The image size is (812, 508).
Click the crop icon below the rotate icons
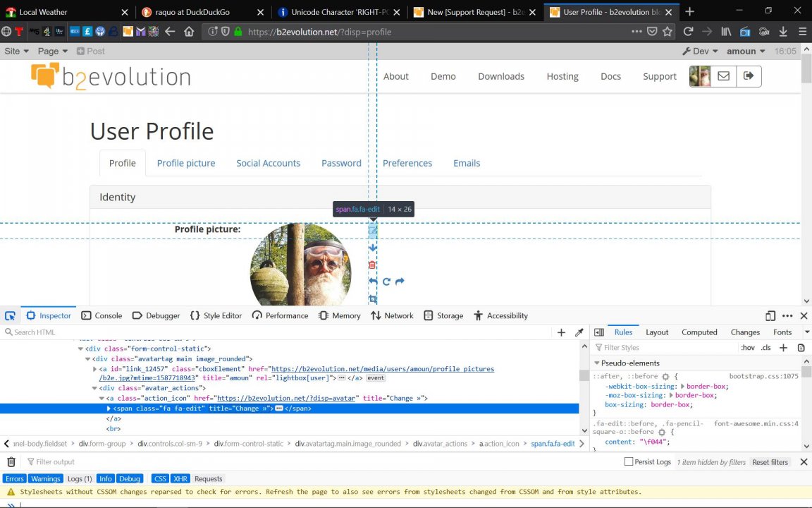pos(372,298)
